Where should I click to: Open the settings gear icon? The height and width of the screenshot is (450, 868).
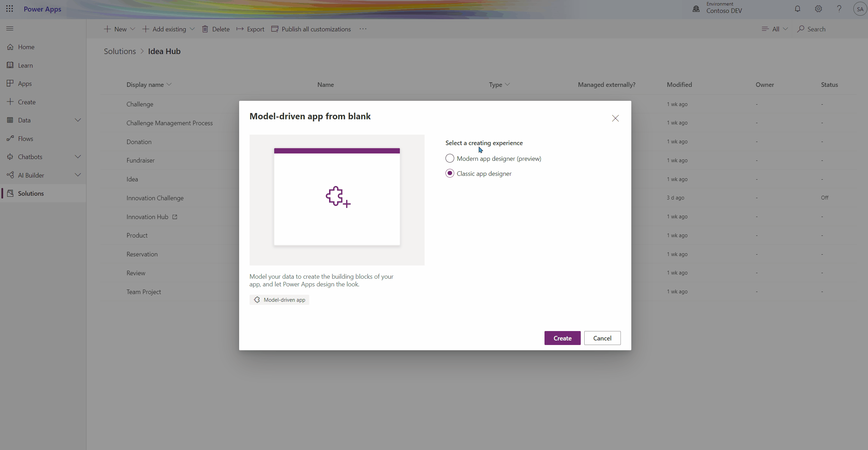(818, 9)
